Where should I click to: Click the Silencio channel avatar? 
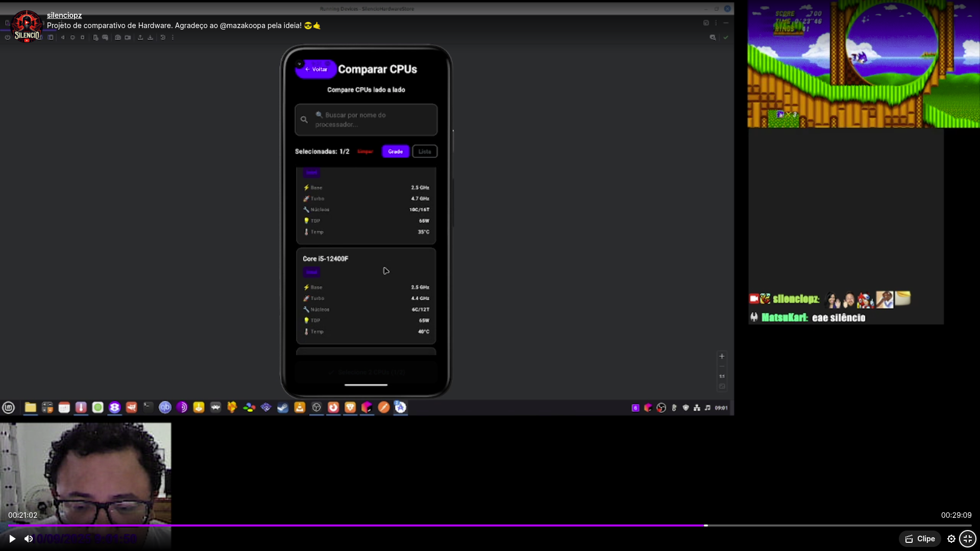[x=27, y=27]
